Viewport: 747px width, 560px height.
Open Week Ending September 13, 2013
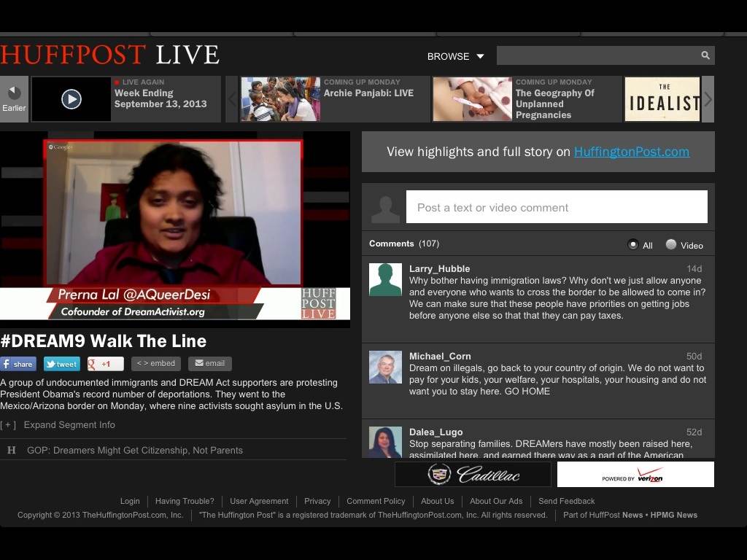click(x=160, y=98)
